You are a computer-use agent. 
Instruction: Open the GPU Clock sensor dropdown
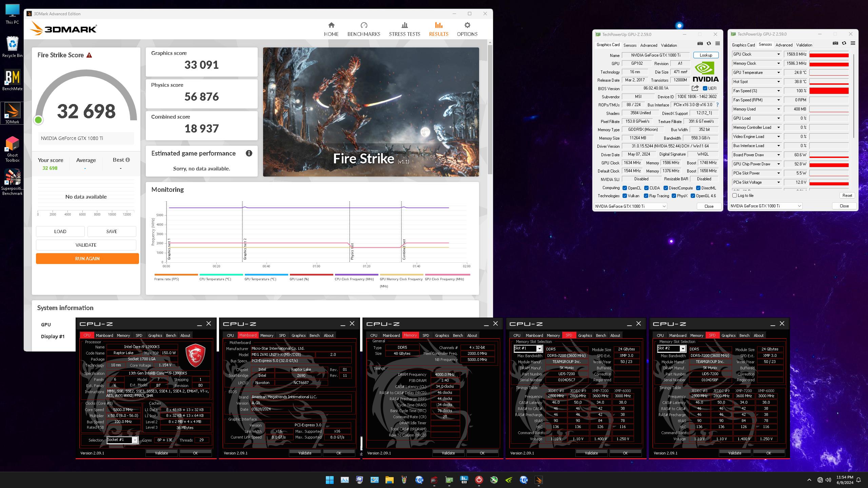(778, 54)
